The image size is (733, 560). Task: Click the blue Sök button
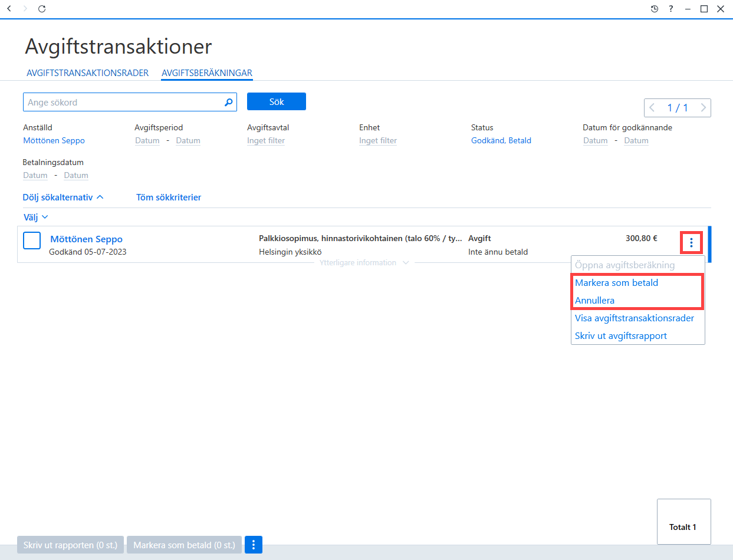click(x=277, y=101)
